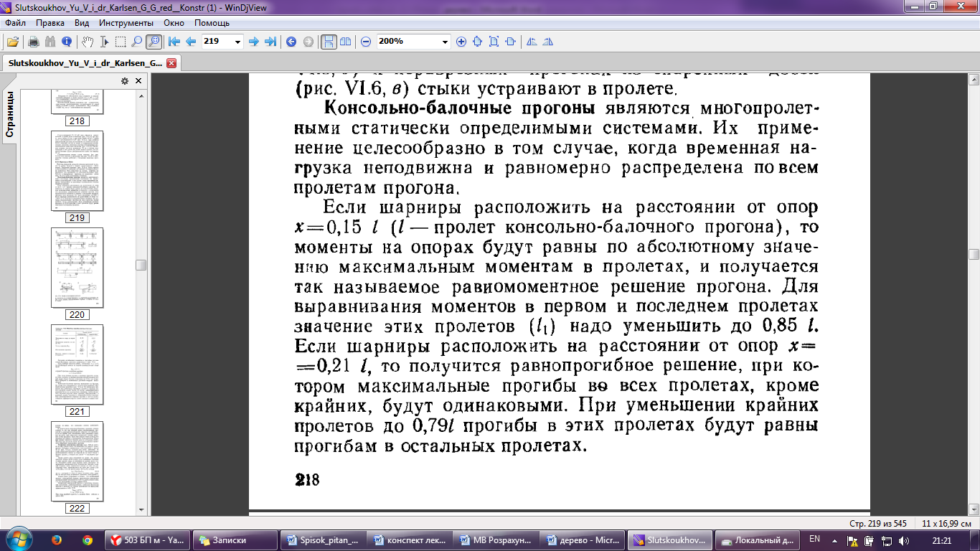
Task: Navigate back in view history
Action: tap(291, 42)
